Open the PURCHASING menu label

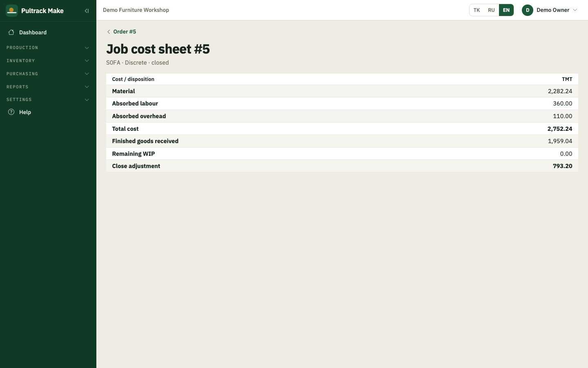coord(22,74)
